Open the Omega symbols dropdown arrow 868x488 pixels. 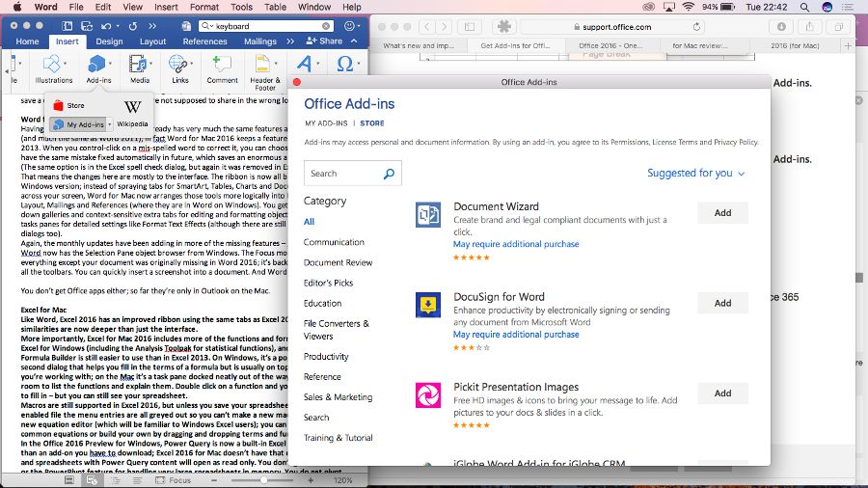359,64
